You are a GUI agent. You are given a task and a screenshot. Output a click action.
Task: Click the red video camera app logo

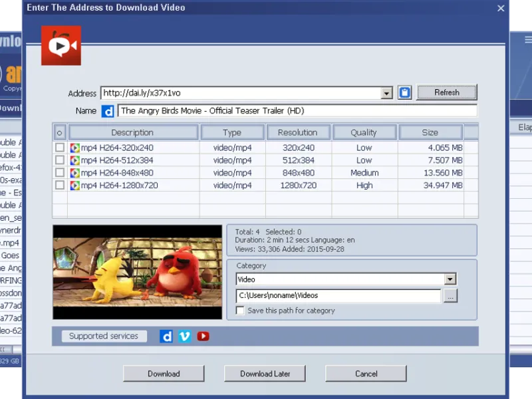click(x=61, y=45)
